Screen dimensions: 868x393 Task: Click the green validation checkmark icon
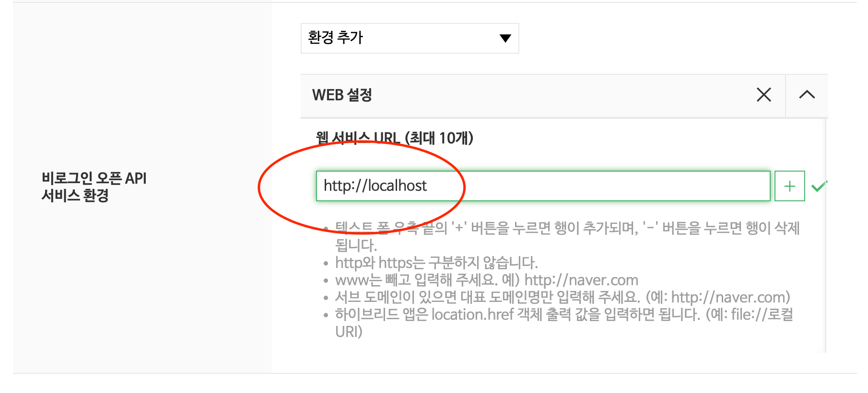click(819, 186)
